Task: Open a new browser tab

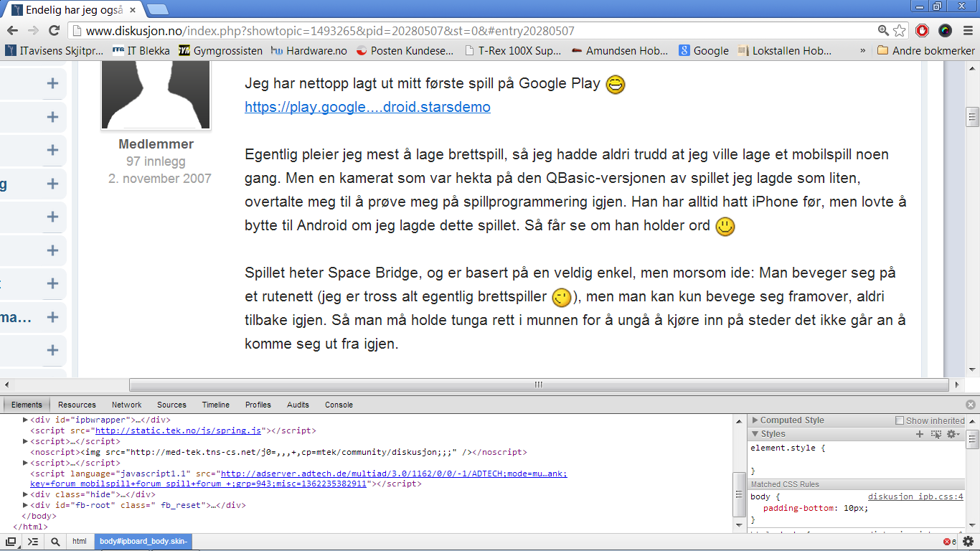Action: 157,9
